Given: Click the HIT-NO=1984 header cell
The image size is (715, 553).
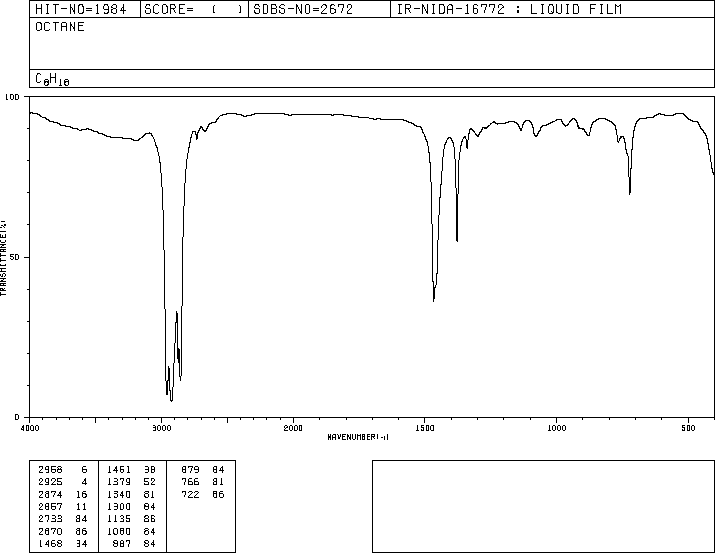Looking at the screenshot, I should click(85, 9).
